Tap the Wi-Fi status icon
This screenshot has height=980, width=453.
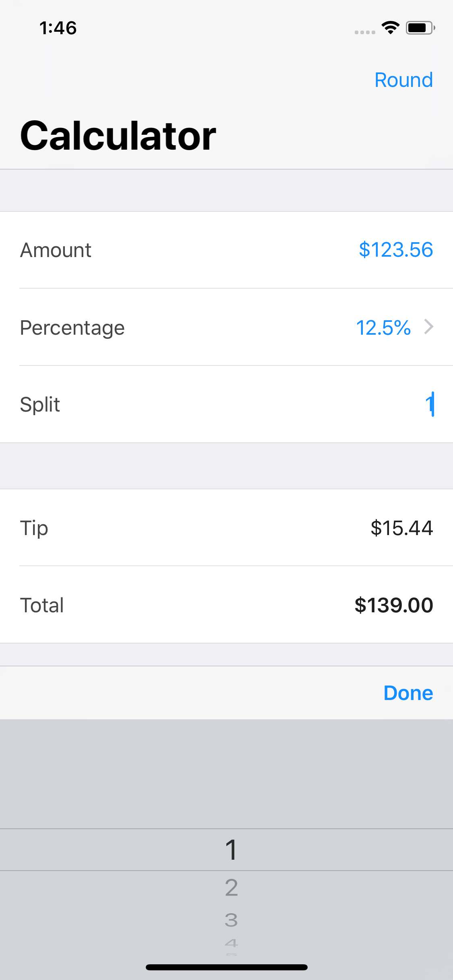[390, 28]
